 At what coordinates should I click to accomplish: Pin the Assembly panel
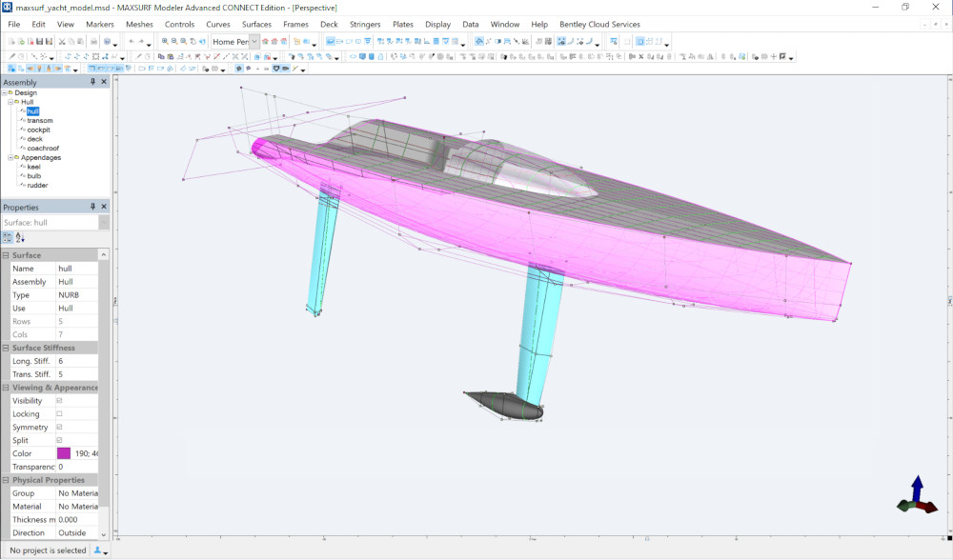click(92, 83)
